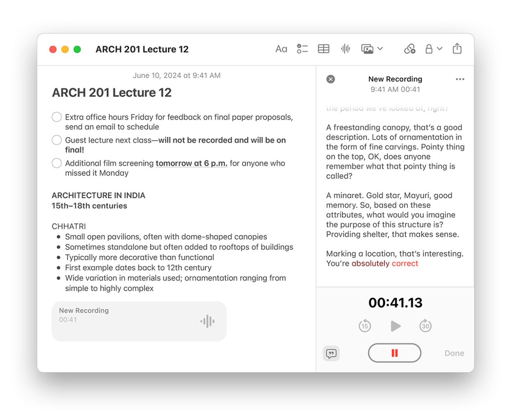
Task: Open the New Recording attachment in the note
Action: pyautogui.click(x=139, y=321)
